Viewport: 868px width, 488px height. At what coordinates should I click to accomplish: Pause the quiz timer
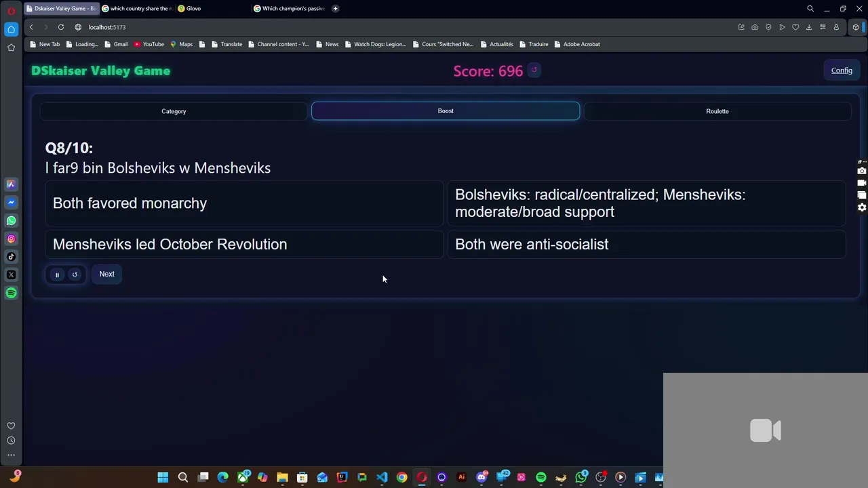[x=57, y=274]
